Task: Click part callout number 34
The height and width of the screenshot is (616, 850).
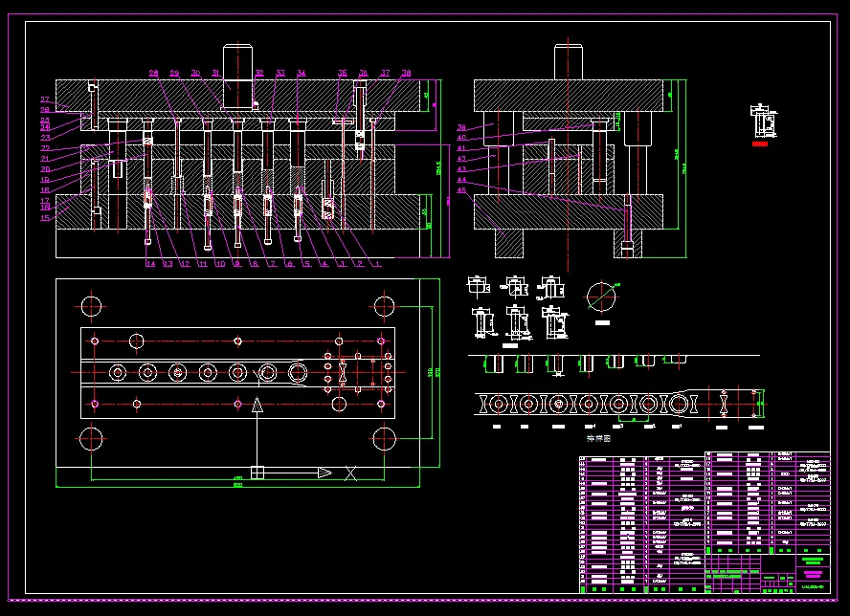Action: pyautogui.click(x=302, y=73)
